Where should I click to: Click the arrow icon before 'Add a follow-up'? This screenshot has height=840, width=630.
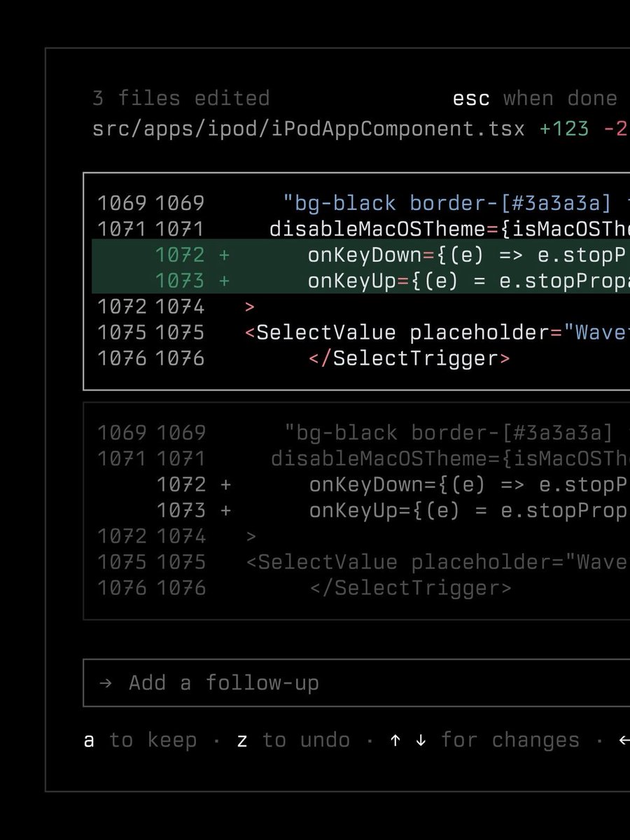tap(105, 683)
